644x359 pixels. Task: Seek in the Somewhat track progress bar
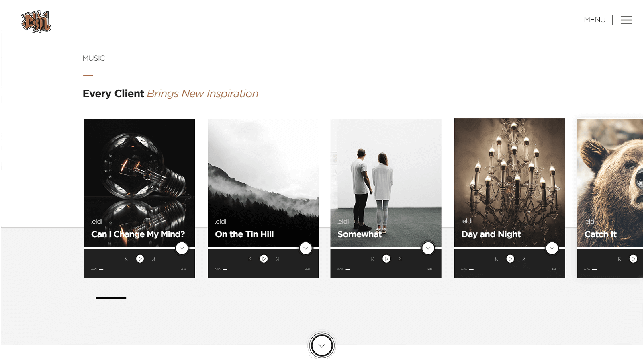click(385, 269)
